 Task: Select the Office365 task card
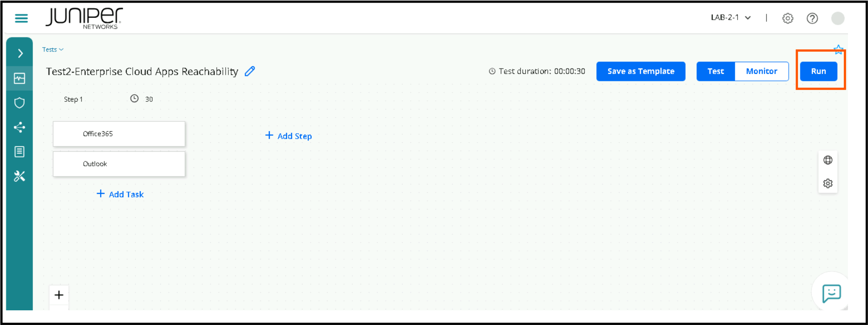119,134
